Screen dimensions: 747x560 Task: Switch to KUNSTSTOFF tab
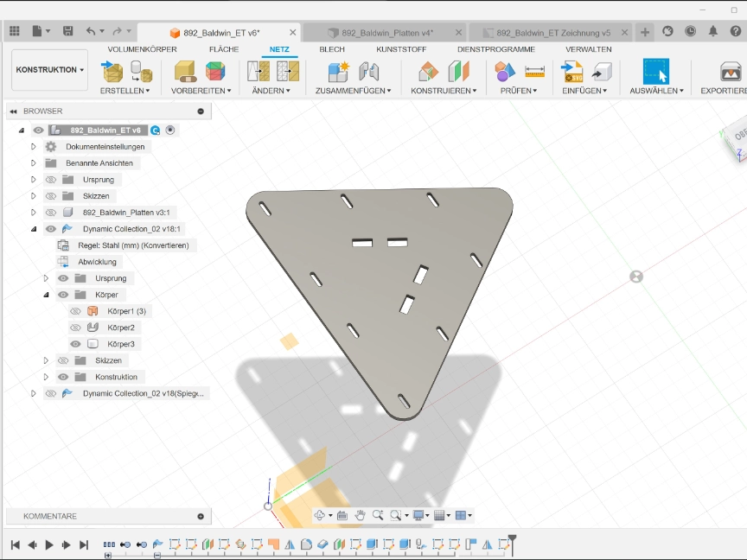click(401, 49)
